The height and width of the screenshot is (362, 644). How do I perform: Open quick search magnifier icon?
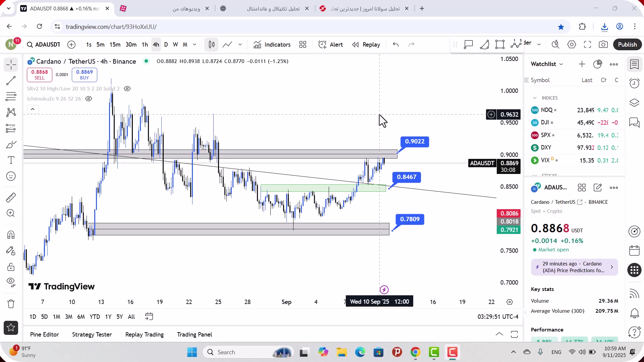pos(555,45)
